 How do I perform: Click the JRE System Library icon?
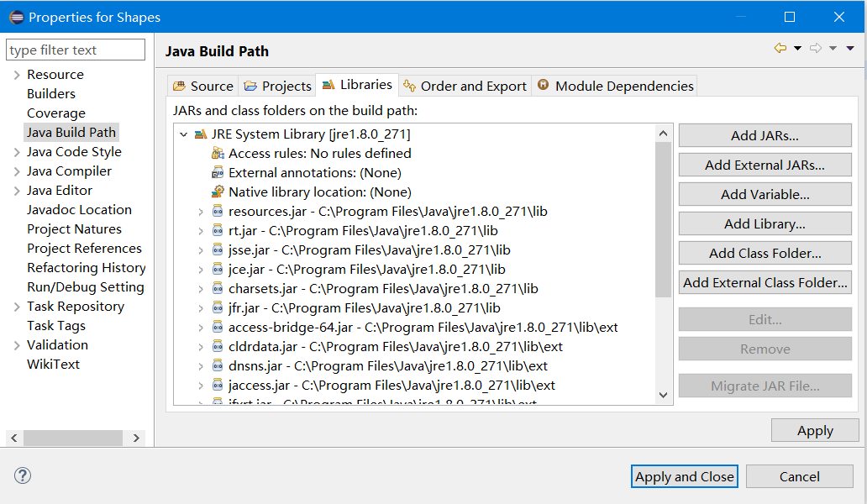201,134
